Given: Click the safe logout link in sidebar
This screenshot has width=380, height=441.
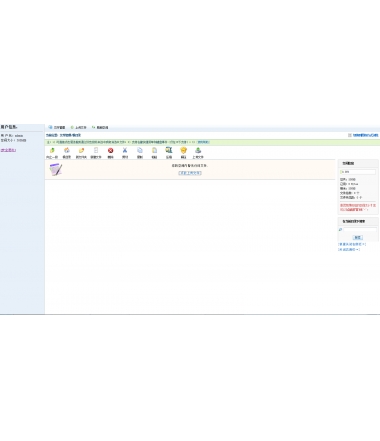Looking at the screenshot, I should click(8, 150).
